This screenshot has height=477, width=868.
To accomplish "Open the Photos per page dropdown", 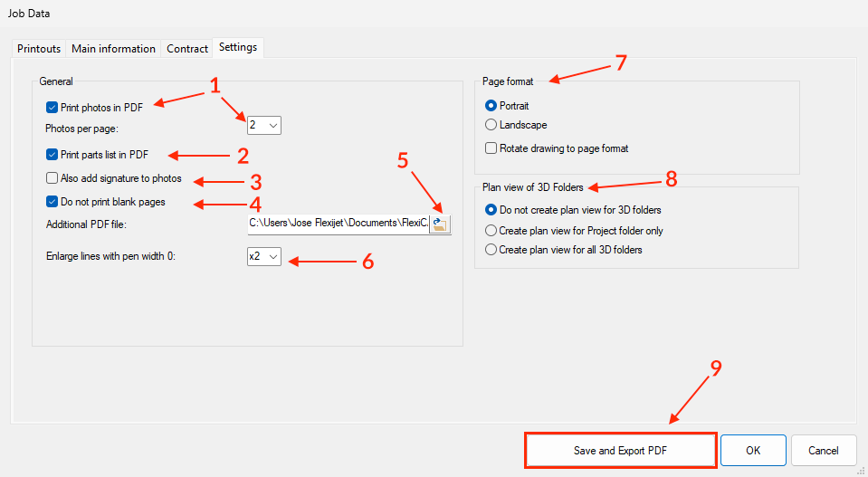I will 263,125.
